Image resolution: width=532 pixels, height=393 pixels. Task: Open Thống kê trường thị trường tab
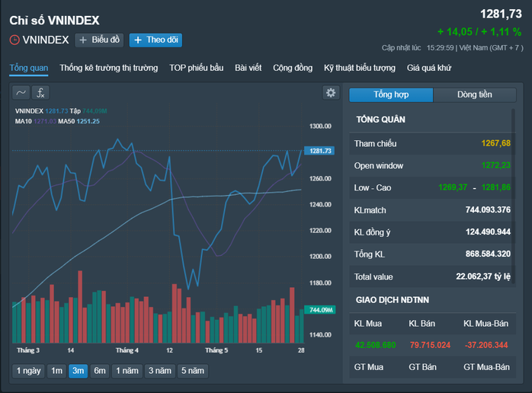(x=109, y=68)
